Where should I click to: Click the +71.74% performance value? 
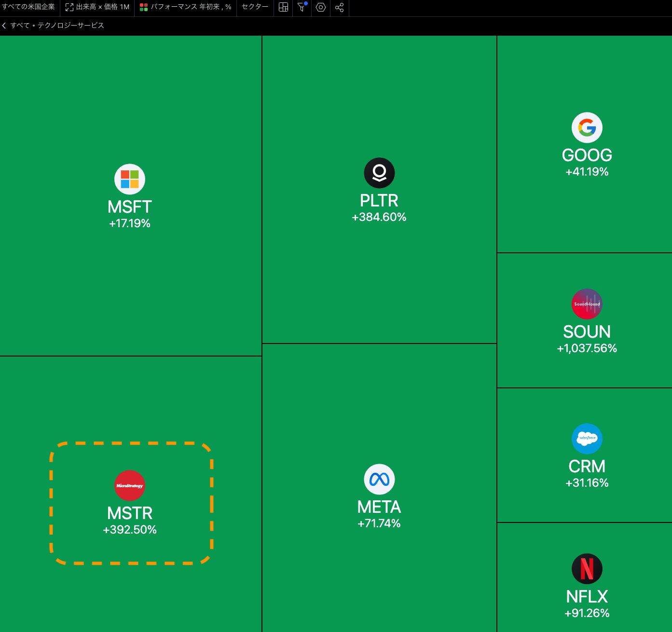(x=379, y=523)
